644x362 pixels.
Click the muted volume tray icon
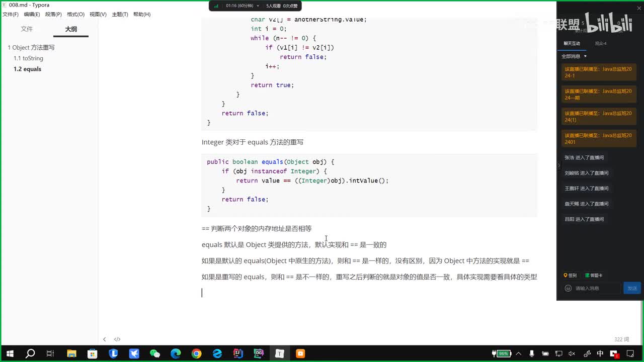tap(573, 353)
